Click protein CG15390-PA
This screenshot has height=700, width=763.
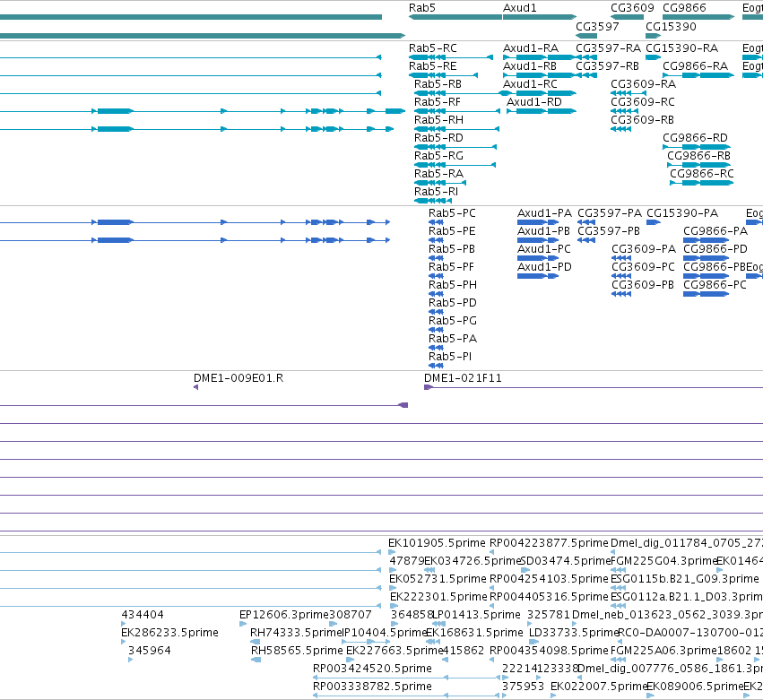(682, 213)
